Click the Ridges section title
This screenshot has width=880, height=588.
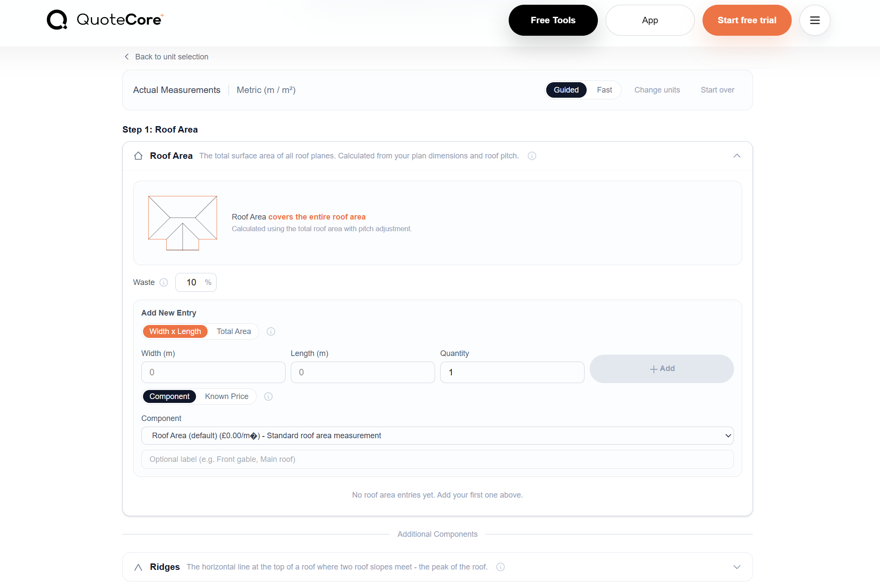click(165, 567)
